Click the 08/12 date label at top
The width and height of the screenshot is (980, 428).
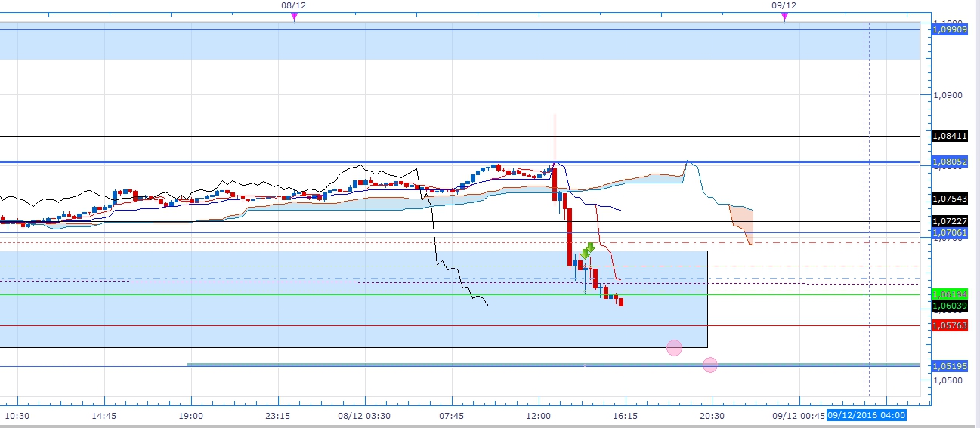294,5
